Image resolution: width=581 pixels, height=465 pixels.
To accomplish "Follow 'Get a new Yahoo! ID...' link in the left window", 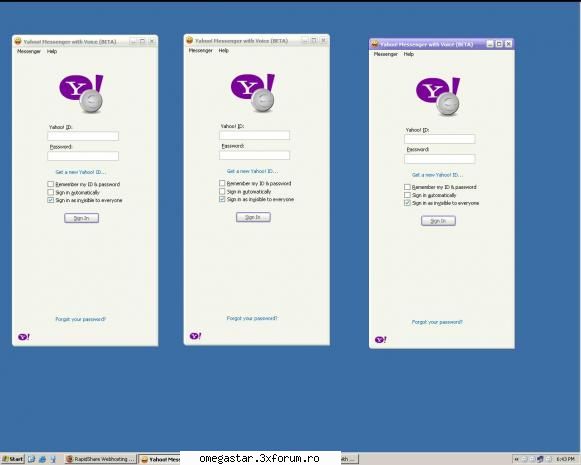I will 80,172.
